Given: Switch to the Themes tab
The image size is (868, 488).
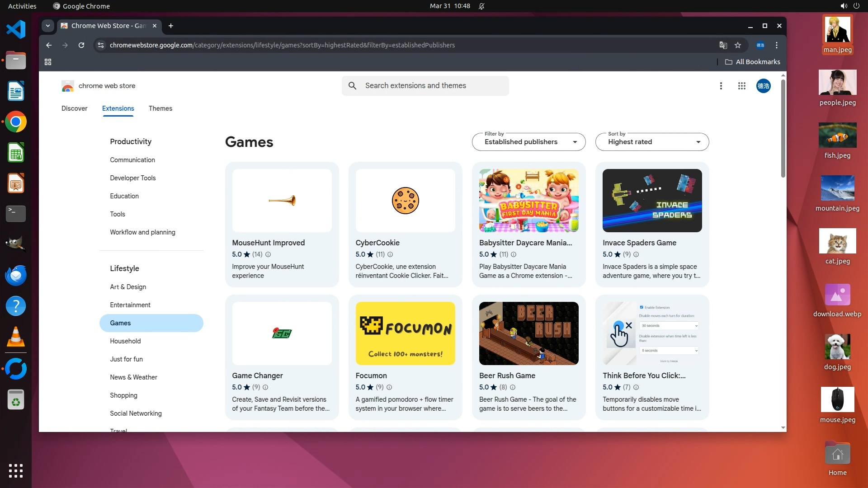Looking at the screenshot, I should pos(160,108).
